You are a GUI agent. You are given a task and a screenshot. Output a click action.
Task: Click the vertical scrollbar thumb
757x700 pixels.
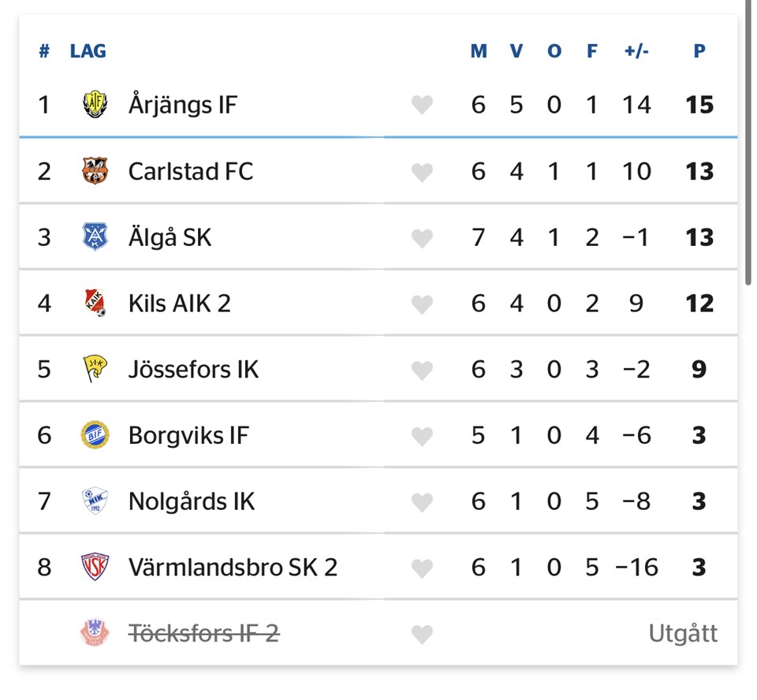coord(748,143)
